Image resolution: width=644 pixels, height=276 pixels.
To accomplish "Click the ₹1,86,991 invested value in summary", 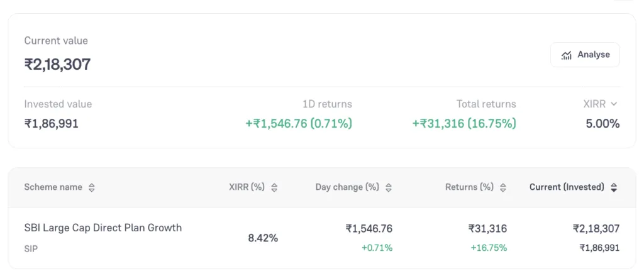I will 52,124.
